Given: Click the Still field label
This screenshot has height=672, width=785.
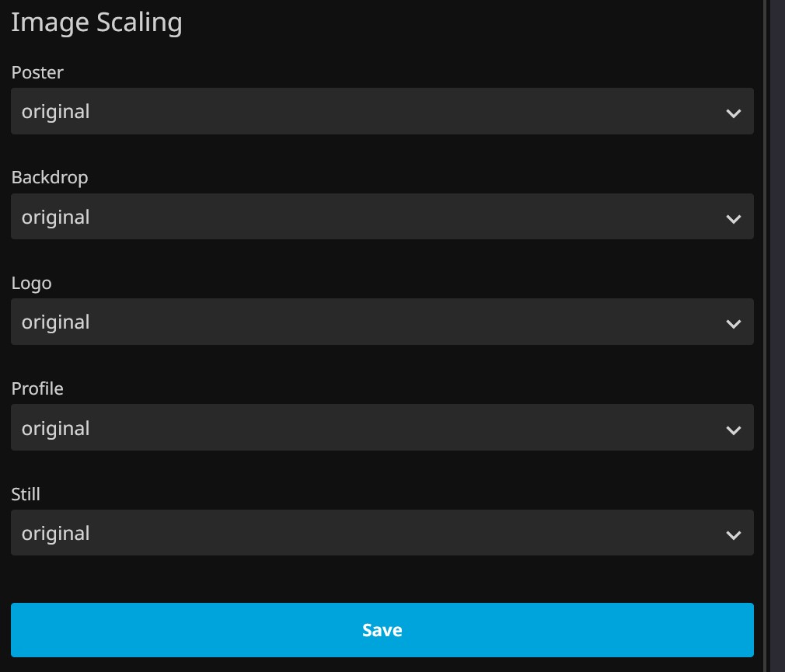Looking at the screenshot, I should click(x=26, y=494).
